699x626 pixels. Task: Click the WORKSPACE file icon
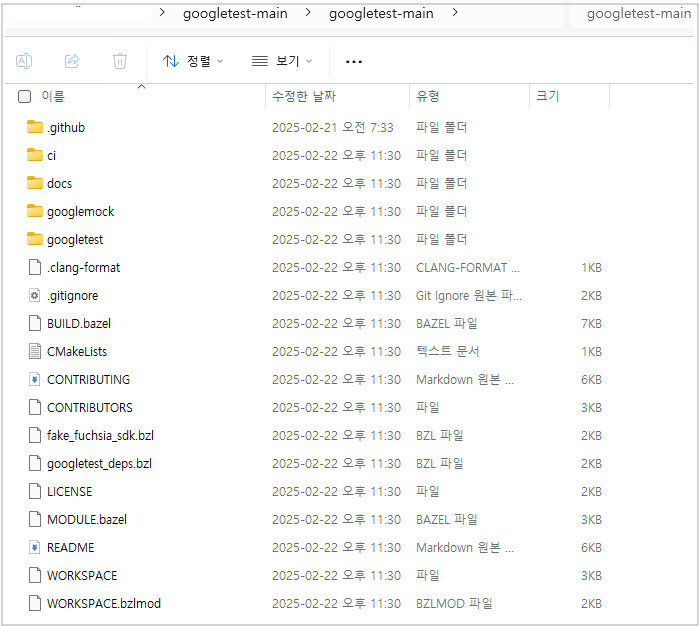pyautogui.click(x=35, y=575)
